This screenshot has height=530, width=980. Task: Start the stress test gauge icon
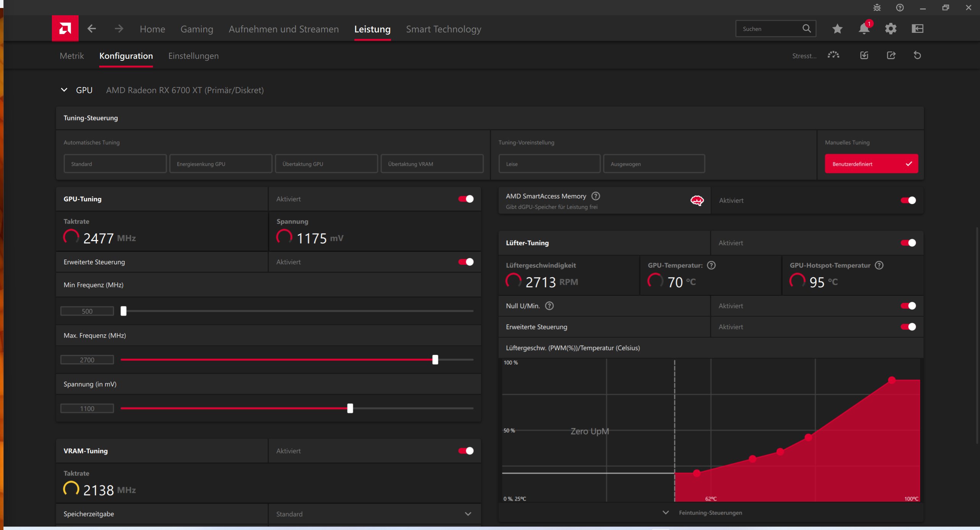pos(834,55)
